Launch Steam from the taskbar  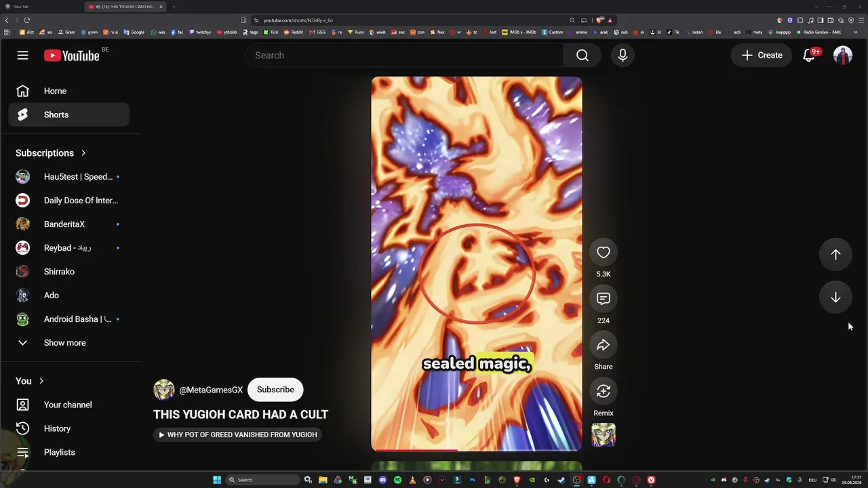561,480
